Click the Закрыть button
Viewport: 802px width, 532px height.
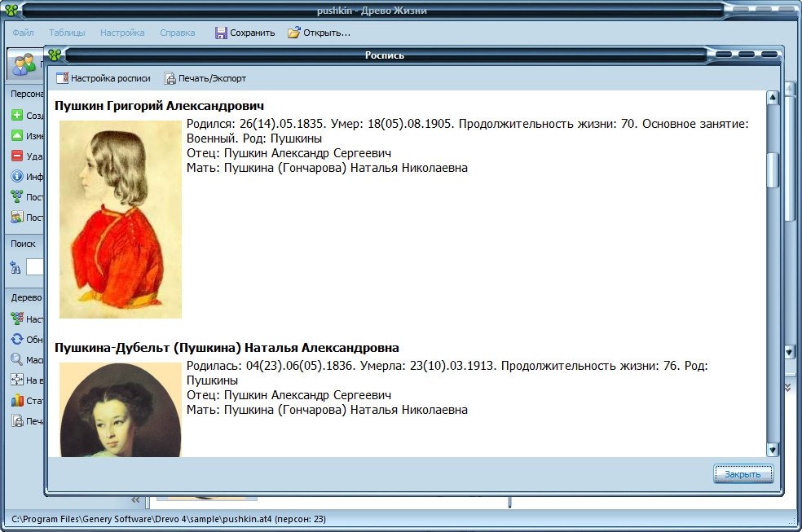[x=743, y=474]
